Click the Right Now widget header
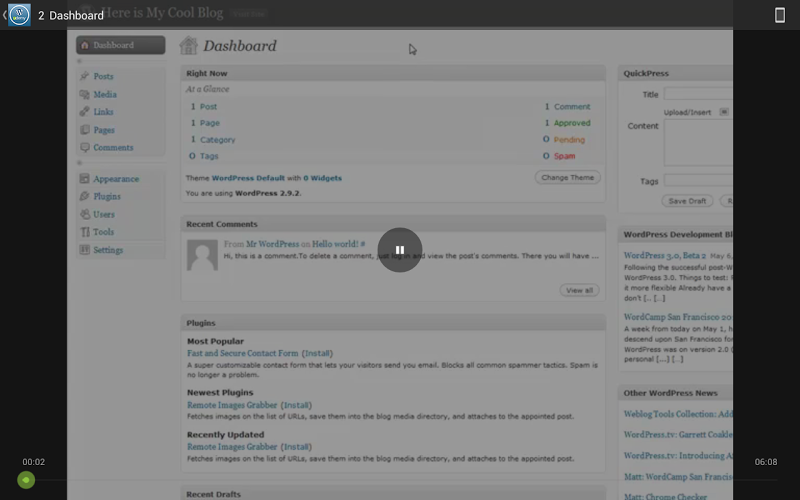The height and width of the screenshot is (500, 800). click(393, 73)
